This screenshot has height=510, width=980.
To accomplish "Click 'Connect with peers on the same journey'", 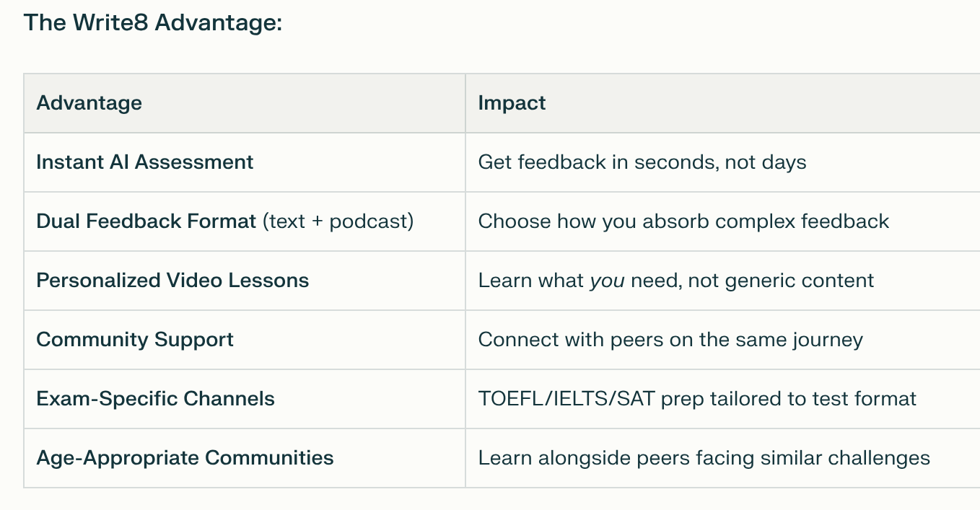I will pos(670,339).
